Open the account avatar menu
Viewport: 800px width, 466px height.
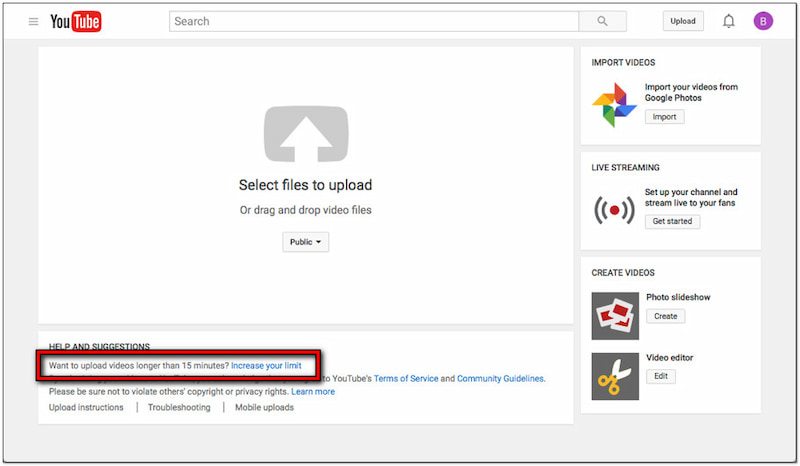tap(763, 21)
